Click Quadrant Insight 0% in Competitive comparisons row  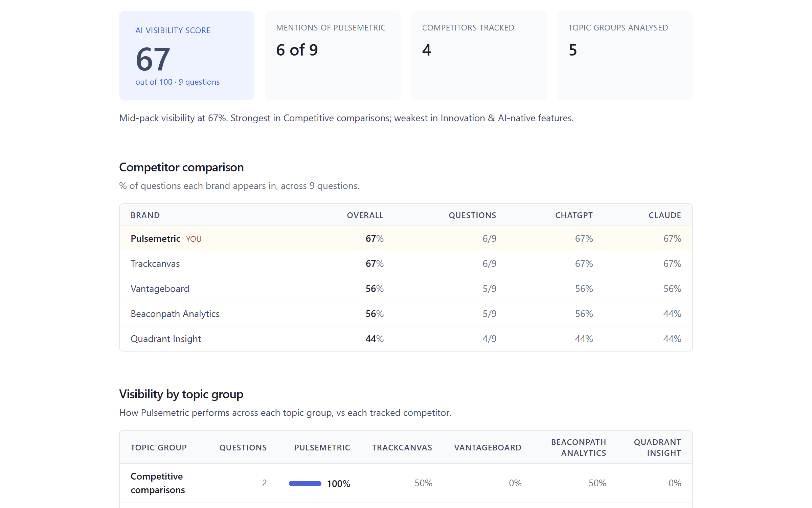click(x=675, y=483)
